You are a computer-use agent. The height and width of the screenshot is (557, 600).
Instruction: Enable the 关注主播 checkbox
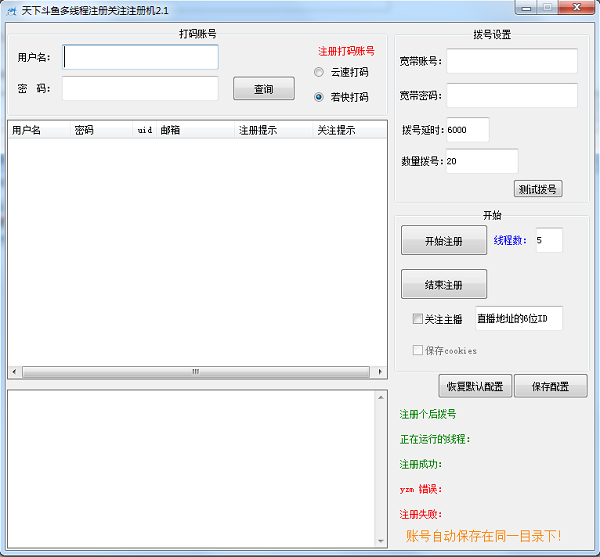pyautogui.click(x=417, y=319)
